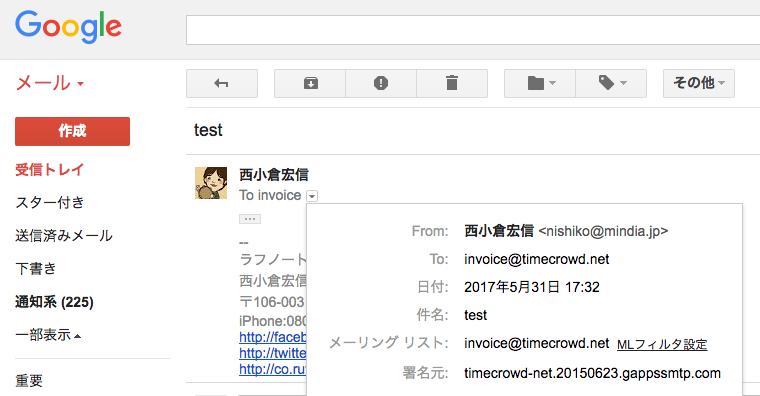Delete the message with the trash icon
This screenshot has width=760, height=396.
tap(452, 83)
